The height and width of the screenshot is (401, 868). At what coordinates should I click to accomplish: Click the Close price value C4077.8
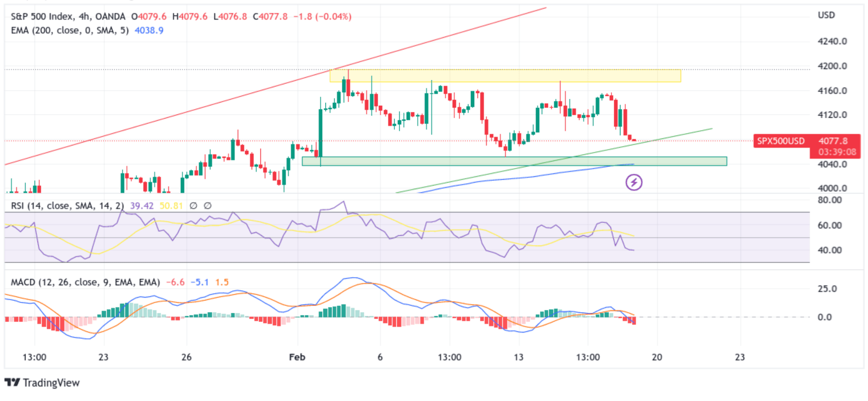pos(270,16)
